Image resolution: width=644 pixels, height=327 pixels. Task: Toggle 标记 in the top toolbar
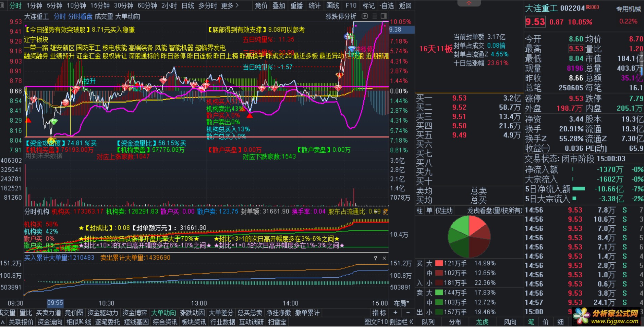tap(368, 5)
